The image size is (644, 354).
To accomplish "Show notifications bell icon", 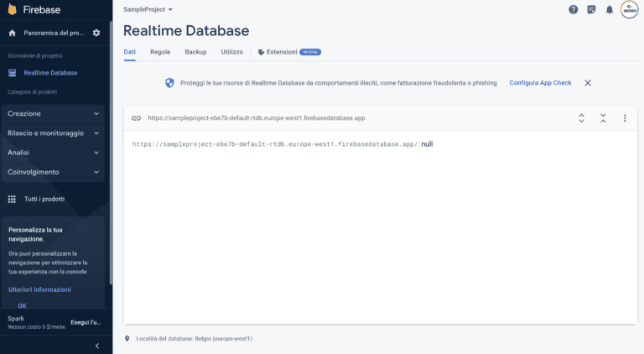I will point(610,9).
